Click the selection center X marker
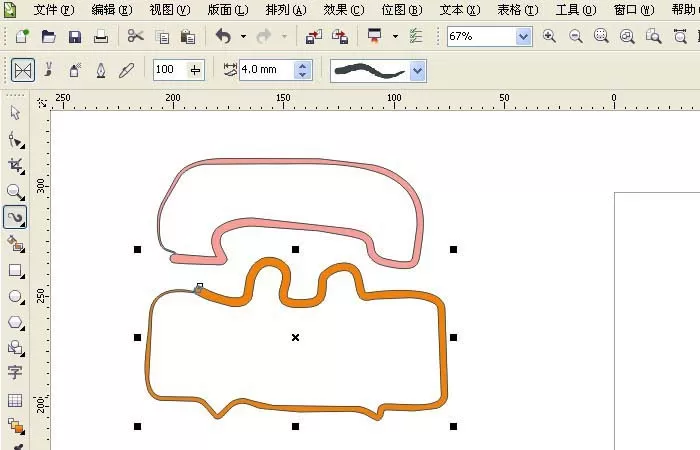This screenshot has height=450, width=700. click(296, 338)
